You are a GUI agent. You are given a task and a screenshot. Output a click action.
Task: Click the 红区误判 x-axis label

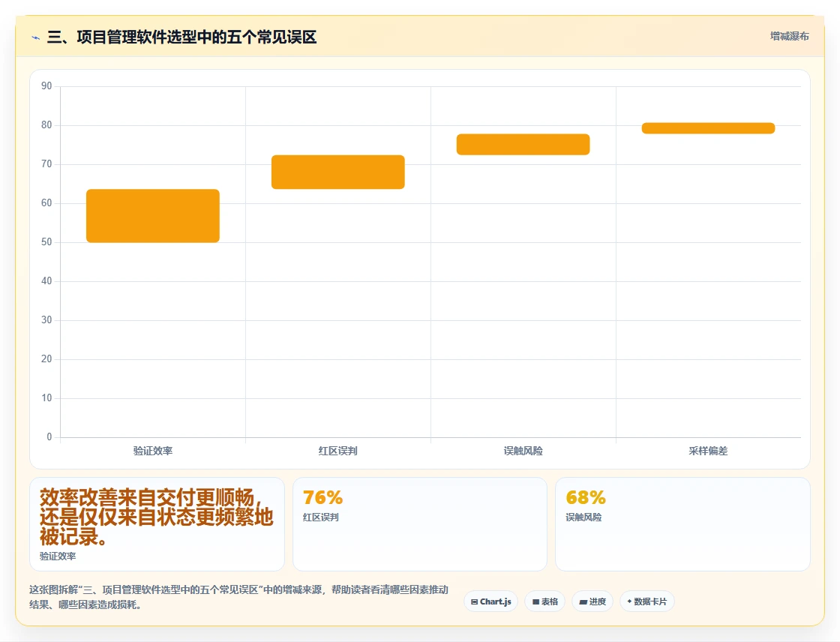(338, 451)
